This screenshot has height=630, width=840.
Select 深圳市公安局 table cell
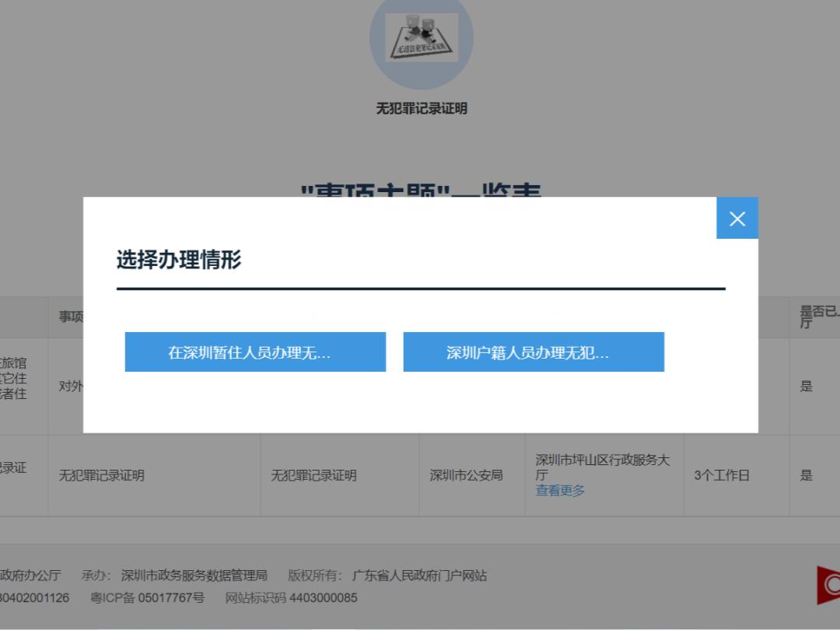pos(466,475)
